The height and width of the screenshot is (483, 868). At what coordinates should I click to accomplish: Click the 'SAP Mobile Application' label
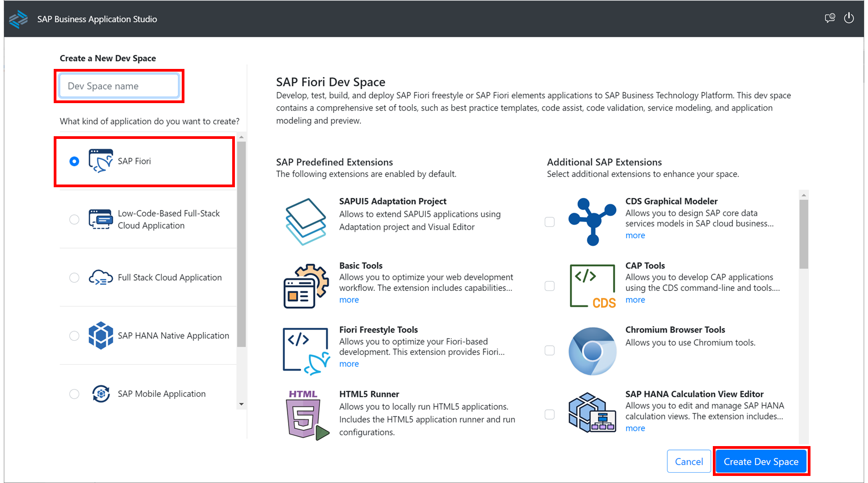click(162, 393)
